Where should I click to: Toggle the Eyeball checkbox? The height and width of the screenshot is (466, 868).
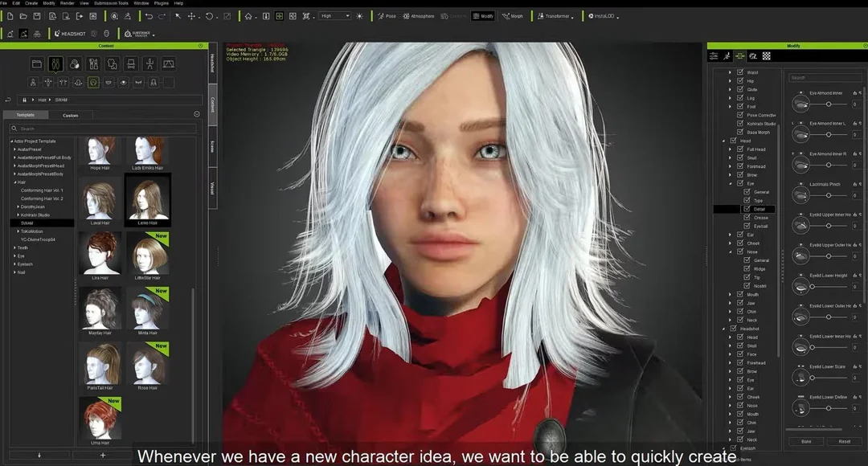[x=747, y=226]
